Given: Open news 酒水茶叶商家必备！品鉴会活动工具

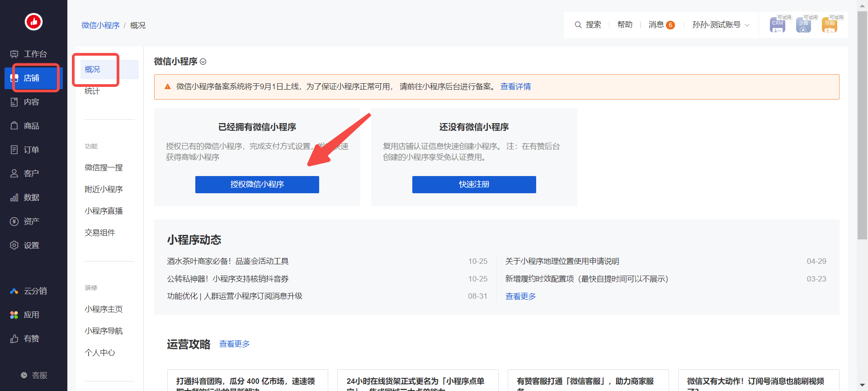Looking at the screenshot, I should click(x=228, y=261).
